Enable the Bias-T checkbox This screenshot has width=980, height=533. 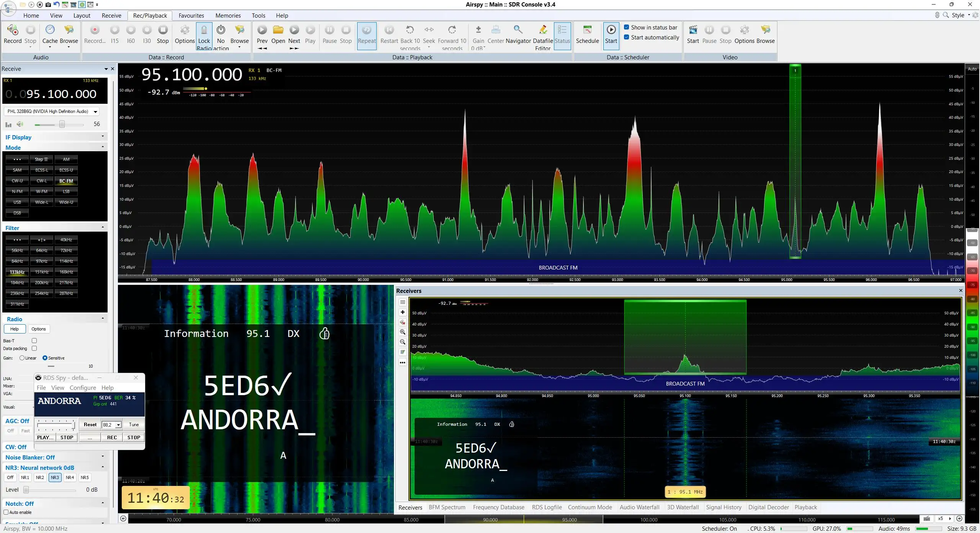[34, 340]
